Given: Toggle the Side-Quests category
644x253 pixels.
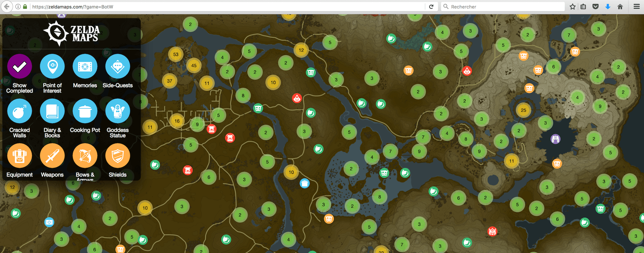Looking at the screenshot, I should pos(118,67).
